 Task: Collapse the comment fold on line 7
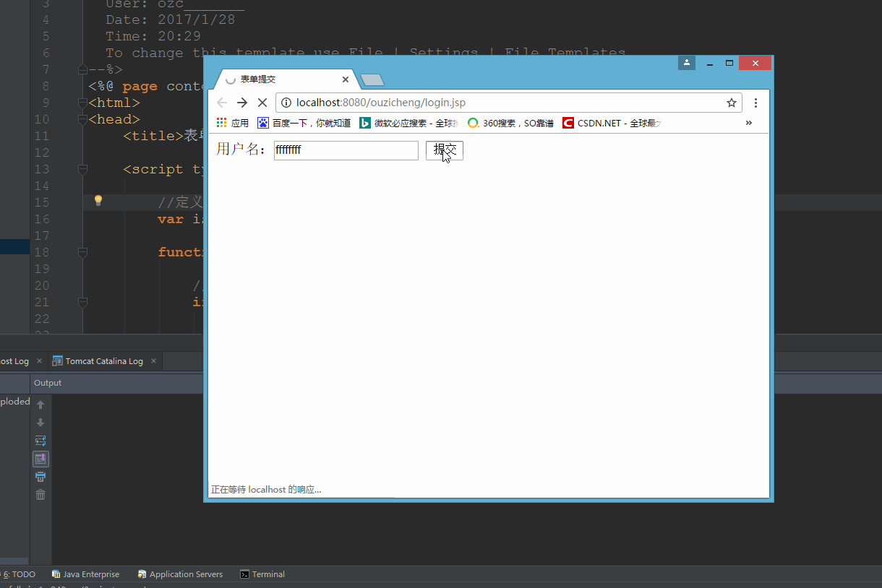[x=82, y=69]
